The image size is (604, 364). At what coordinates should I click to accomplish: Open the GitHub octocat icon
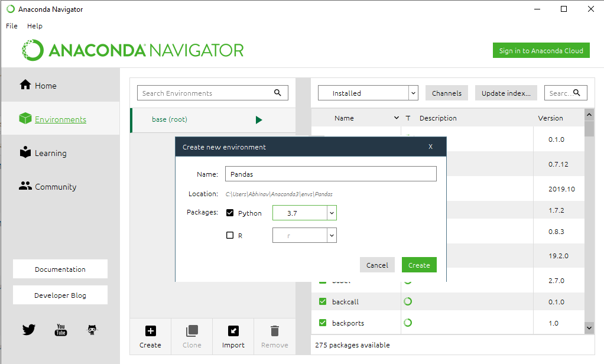[x=92, y=330]
